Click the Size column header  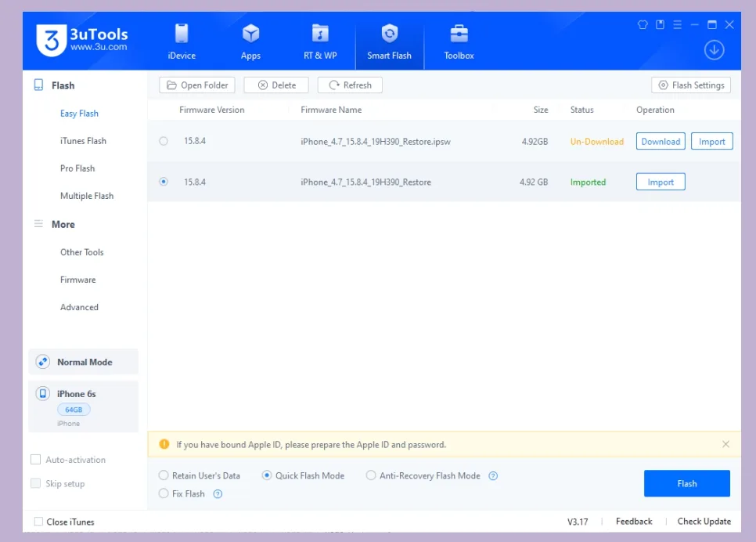[541, 110]
